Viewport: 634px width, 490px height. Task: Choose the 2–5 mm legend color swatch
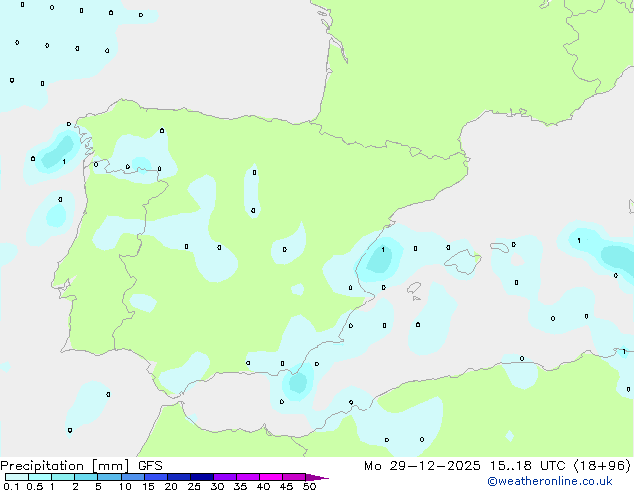86,477
